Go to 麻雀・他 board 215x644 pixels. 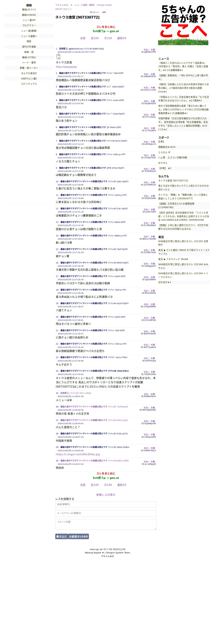coord(29,52)
